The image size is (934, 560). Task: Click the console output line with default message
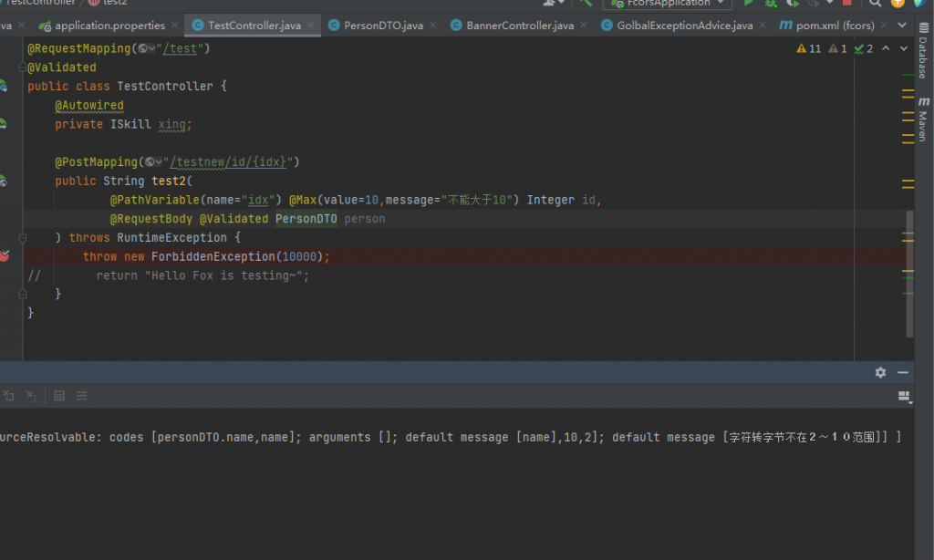tap(451, 437)
